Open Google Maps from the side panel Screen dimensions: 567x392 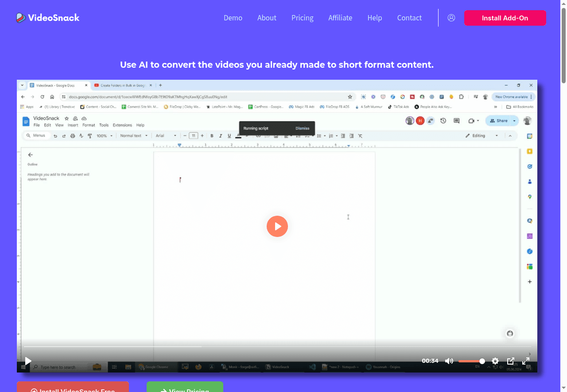[529, 197]
